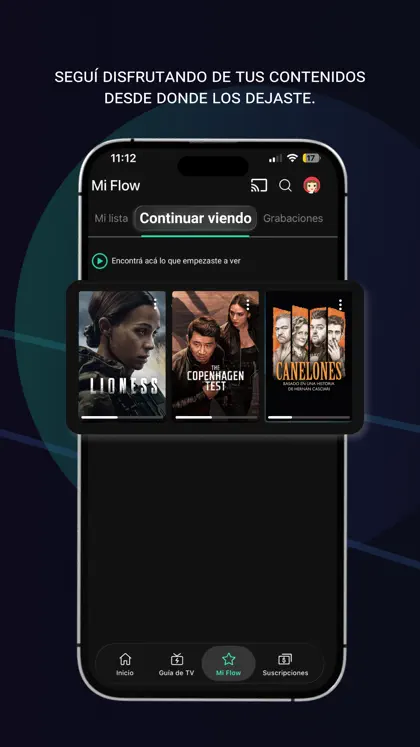Tap the green play circle icon
This screenshot has height=747, width=420.
click(100, 261)
